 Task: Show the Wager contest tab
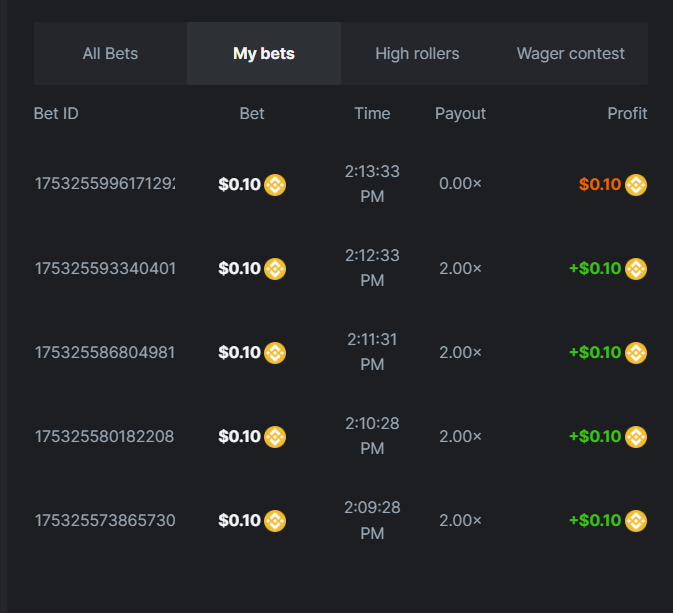pyautogui.click(x=570, y=54)
